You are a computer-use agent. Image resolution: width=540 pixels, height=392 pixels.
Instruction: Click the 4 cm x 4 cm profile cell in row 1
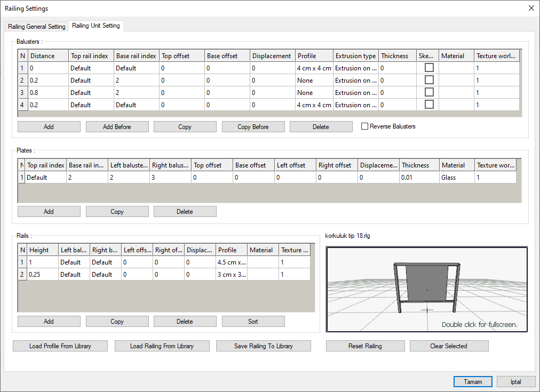click(314, 68)
